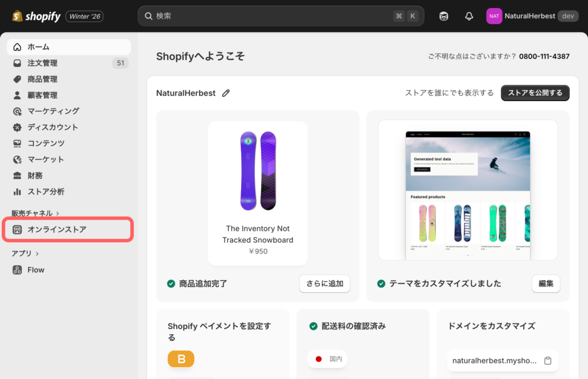Open 注文管理 in the sidebar

[42, 63]
